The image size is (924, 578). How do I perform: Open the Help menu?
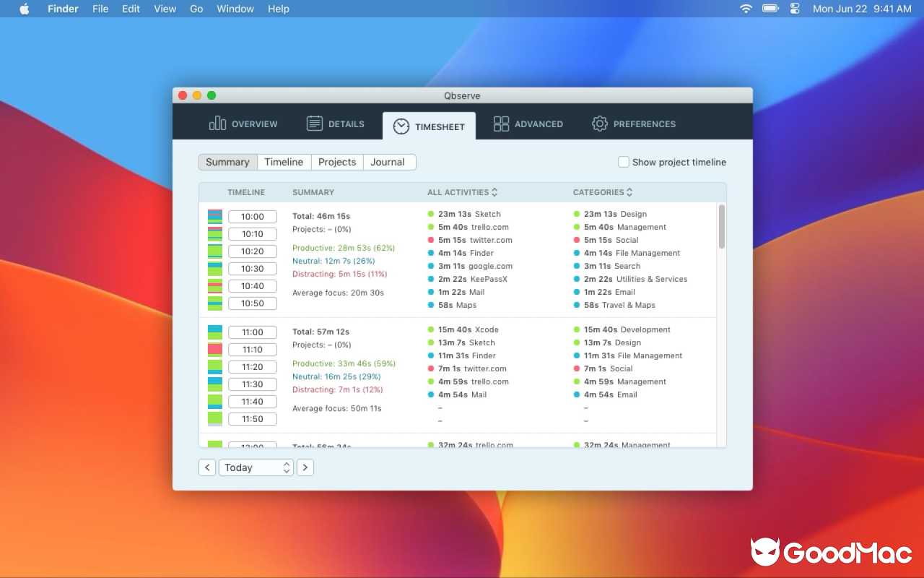(279, 9)
